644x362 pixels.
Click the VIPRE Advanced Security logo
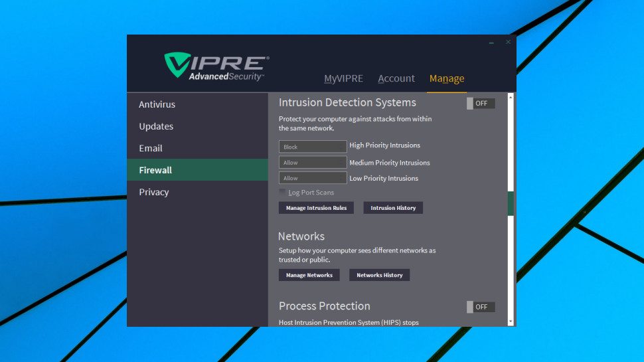click(216, 66)
